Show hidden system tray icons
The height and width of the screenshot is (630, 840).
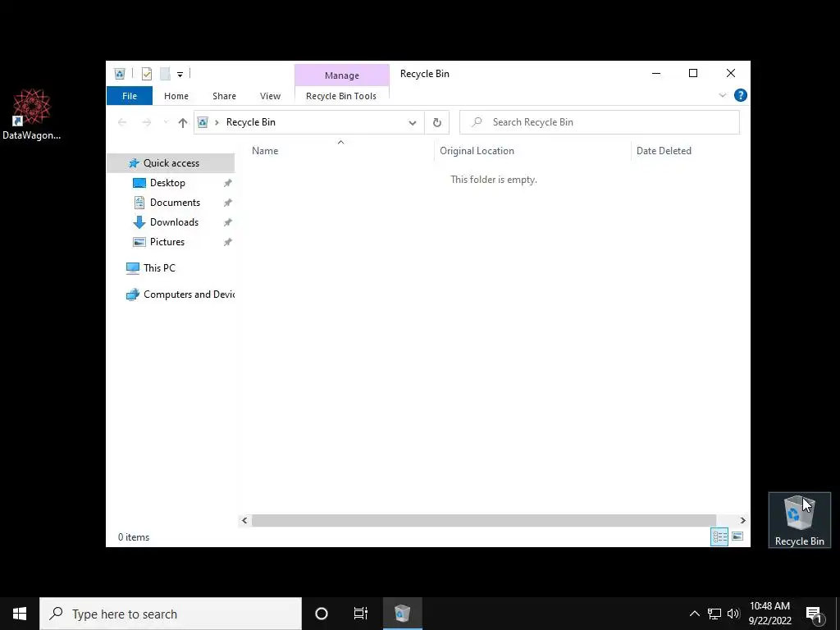694,614
